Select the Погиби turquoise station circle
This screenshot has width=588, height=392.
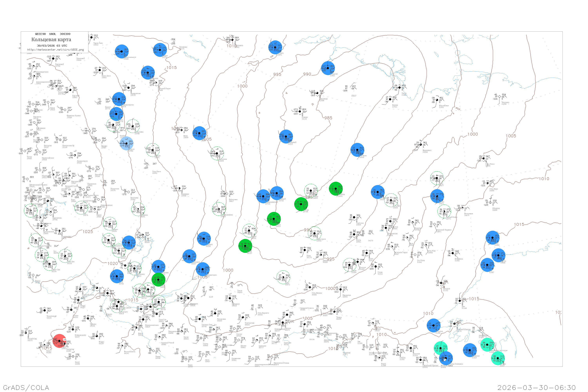(x=498, y=358)
